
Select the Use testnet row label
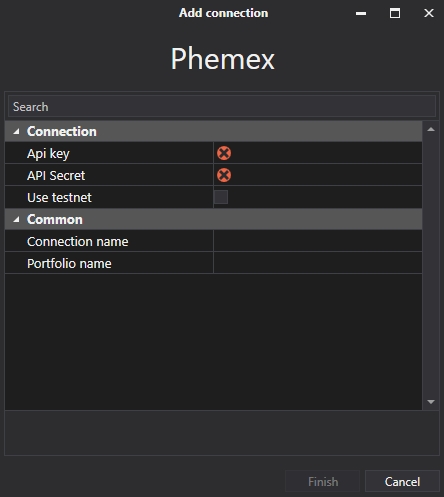[x=59, y=198]
